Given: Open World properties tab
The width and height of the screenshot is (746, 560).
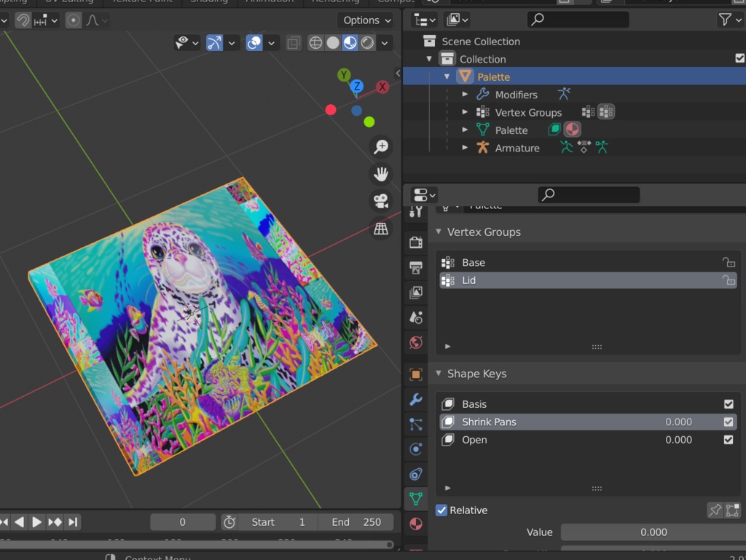Looking at the screenshot, I should [x=416, y=342].
